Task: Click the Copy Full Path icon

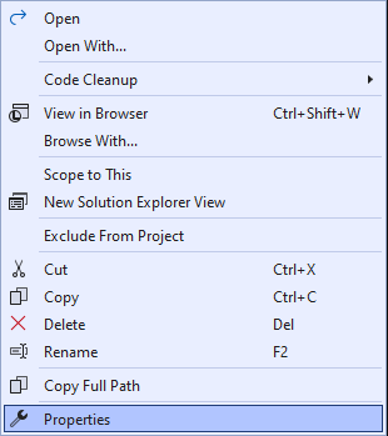Action: coord(18,385)
